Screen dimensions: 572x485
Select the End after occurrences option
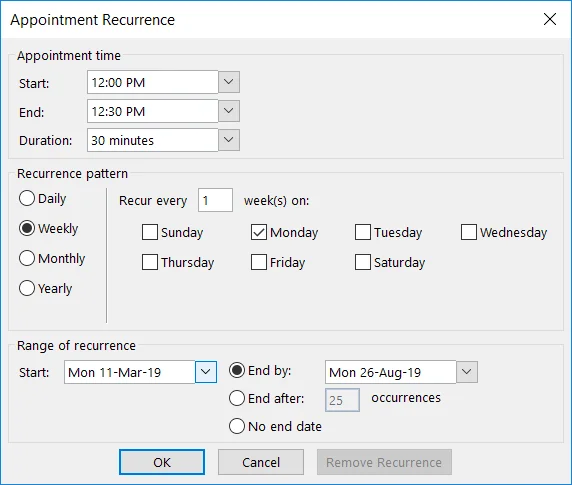237,398
